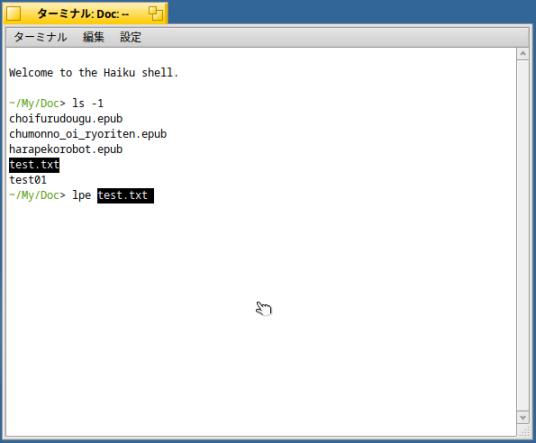The width and height of the screenshot is (536, 443).
Task: Click the 'lpe' command text
Action: [x=82, y=196]
